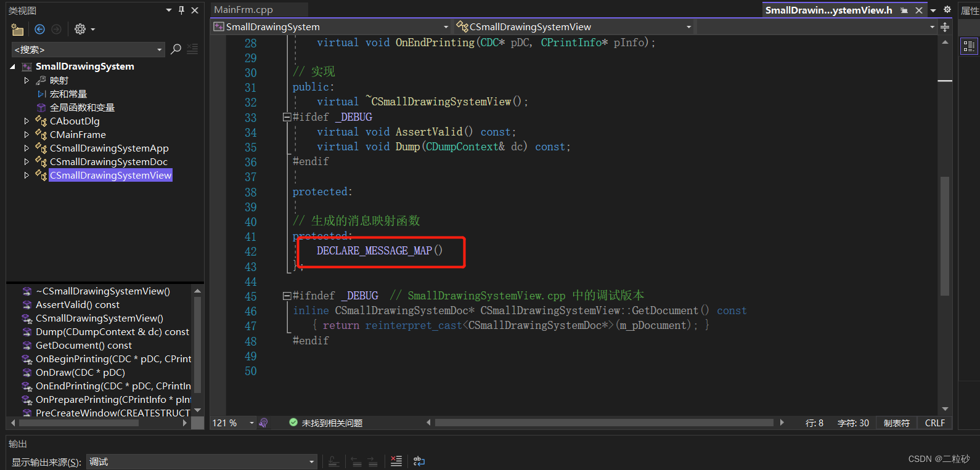The height and width of the screenshot is (470, 980).
Task: Collapse the SmallDrawingSystem root node
Action: pyautogui.click(x=12, y=67)
